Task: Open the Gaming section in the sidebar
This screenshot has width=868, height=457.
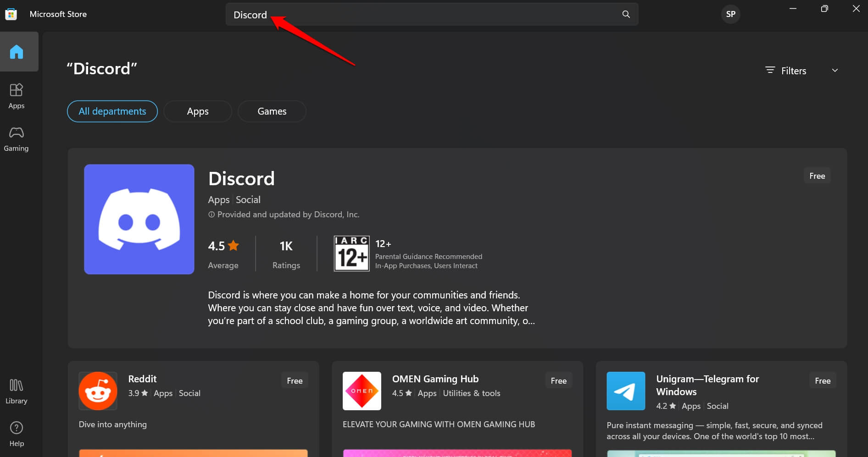Action: [17, 138]
